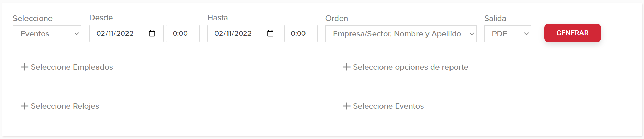Click plus icon beside Seleccione Eventos
The image size is (644, 139).
(x=347, y=106)
